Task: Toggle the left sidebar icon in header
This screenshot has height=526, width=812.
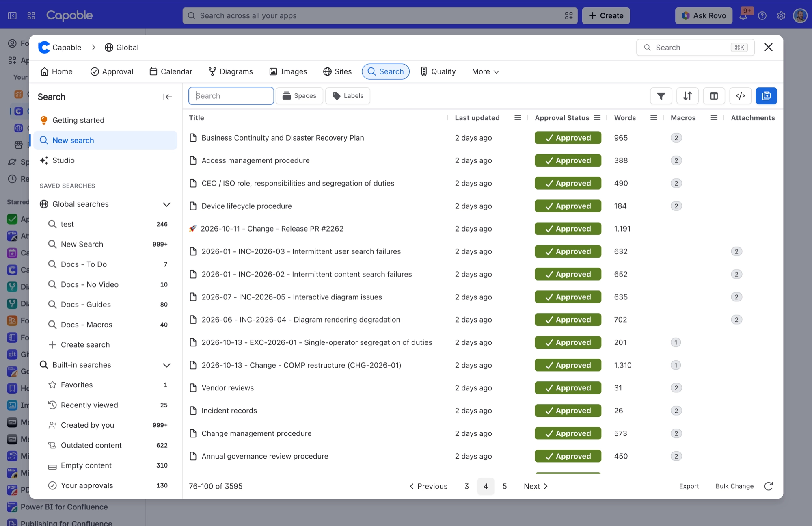Action: click(12, 16)
